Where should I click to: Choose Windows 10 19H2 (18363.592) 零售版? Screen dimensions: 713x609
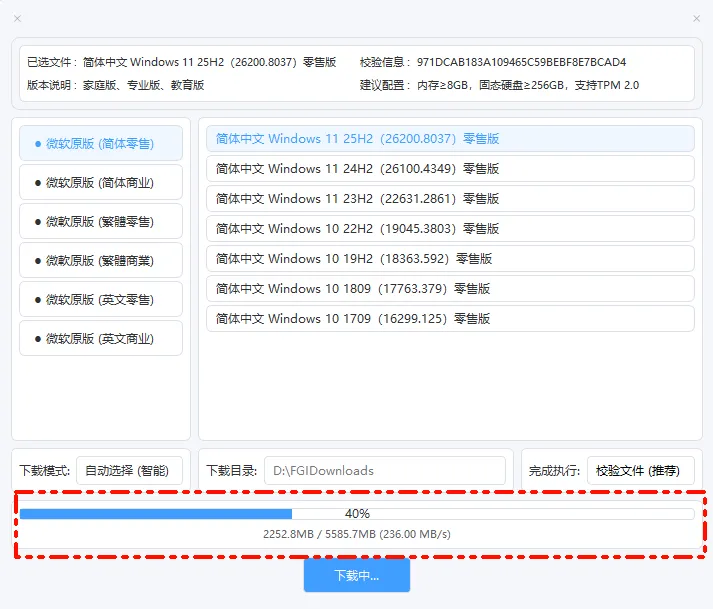pos(450,259)
